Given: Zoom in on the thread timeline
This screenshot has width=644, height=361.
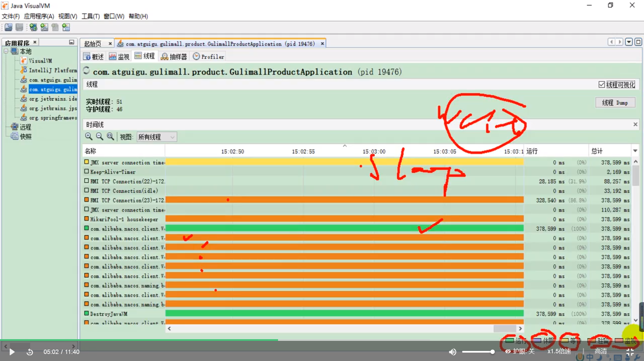Looking at the screenshot, I should point(89,136).
